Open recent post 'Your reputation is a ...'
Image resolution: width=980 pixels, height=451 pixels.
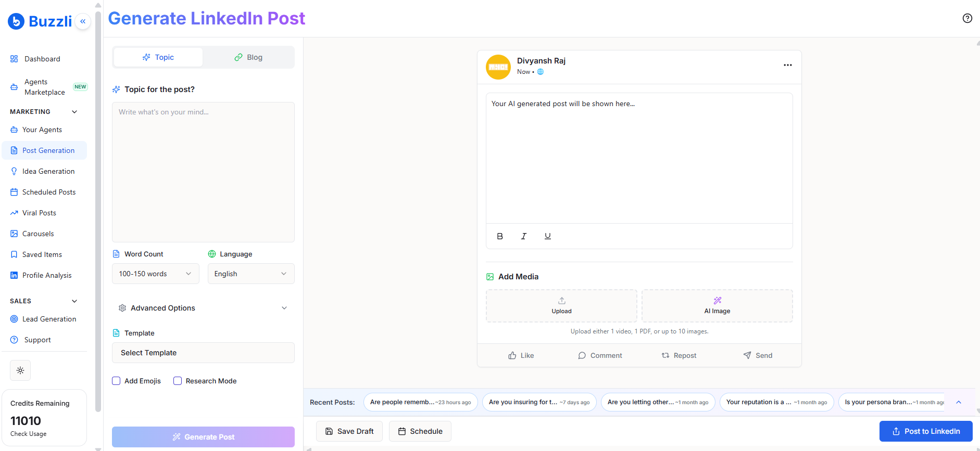click(x=777, y=402)
